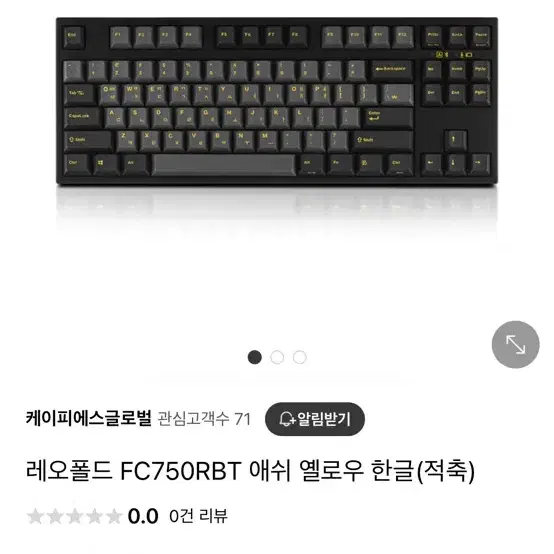Tap the 레오폴드 FC750RBT product title
This screenshot has width=554, height=554.
point(250,471)
